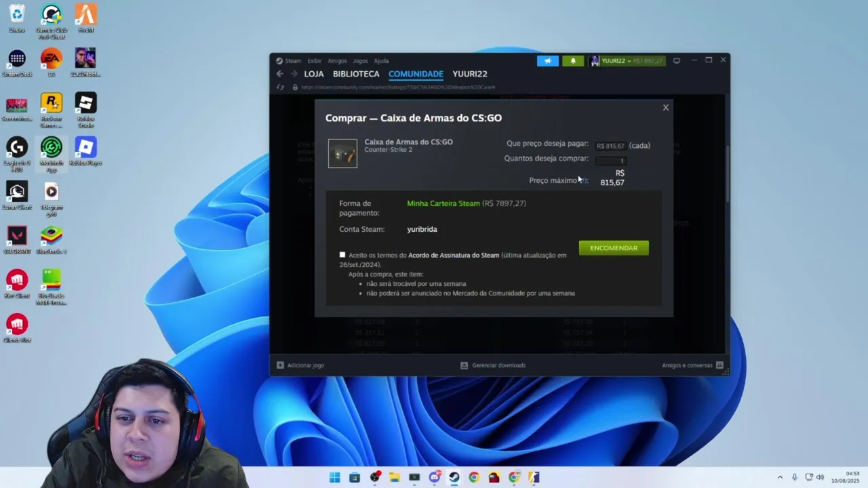Open the Stream Deck shortcut
868x488 pixels.
click(x=17, y=62)
